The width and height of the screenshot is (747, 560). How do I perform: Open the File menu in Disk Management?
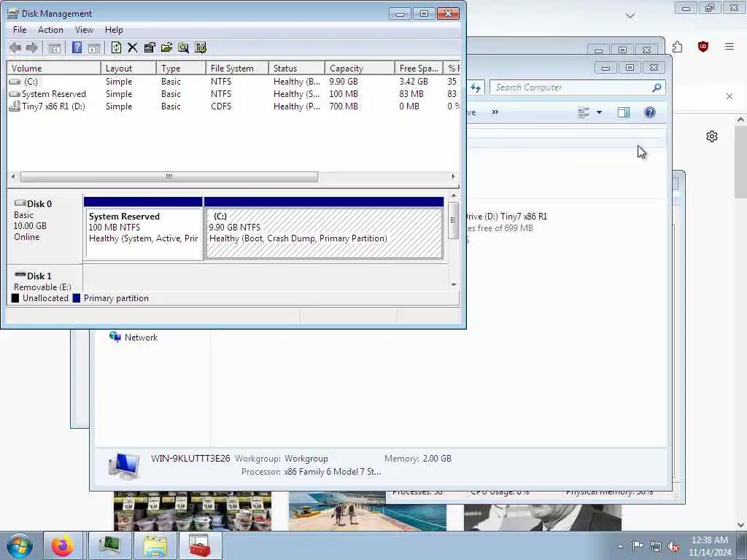20,30
